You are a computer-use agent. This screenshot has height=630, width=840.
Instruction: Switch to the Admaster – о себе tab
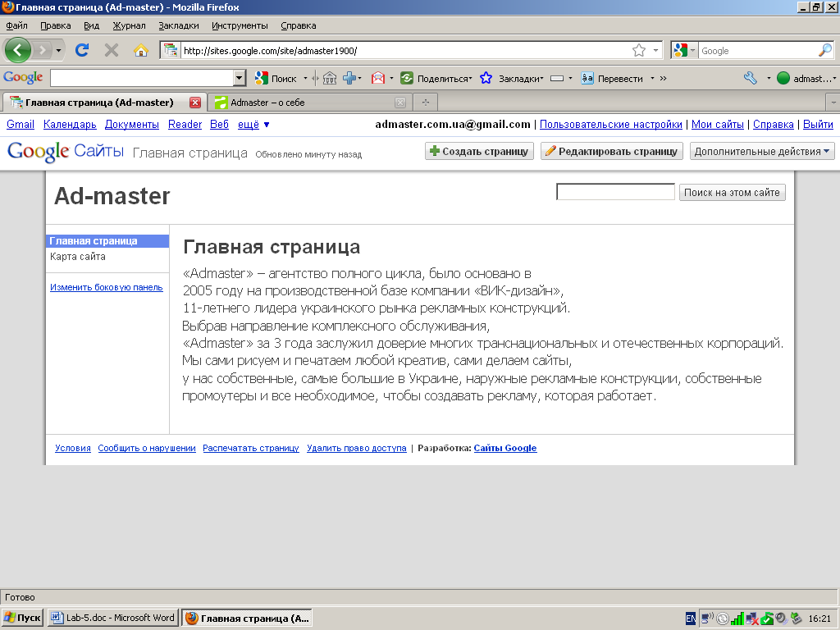(308, 103)
